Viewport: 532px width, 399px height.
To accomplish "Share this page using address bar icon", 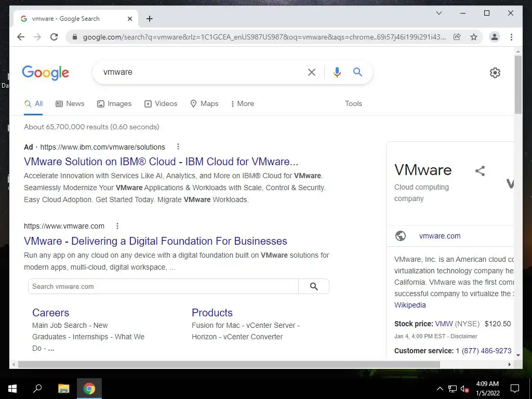I will click(457, 37).
